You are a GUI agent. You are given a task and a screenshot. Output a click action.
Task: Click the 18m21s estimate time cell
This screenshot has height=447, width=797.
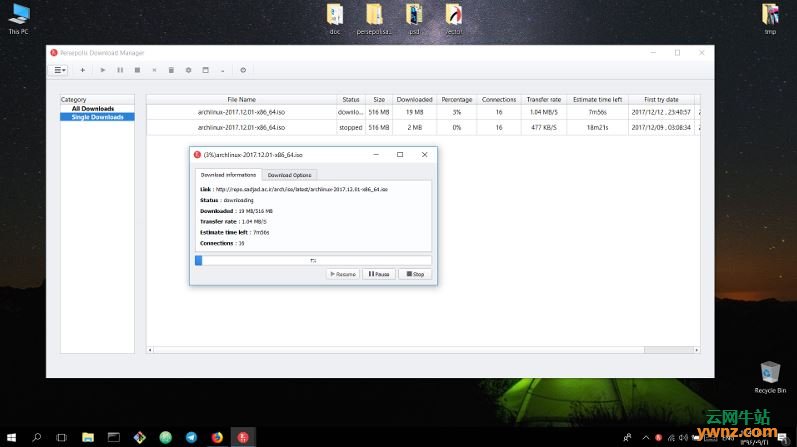[597, 128]
